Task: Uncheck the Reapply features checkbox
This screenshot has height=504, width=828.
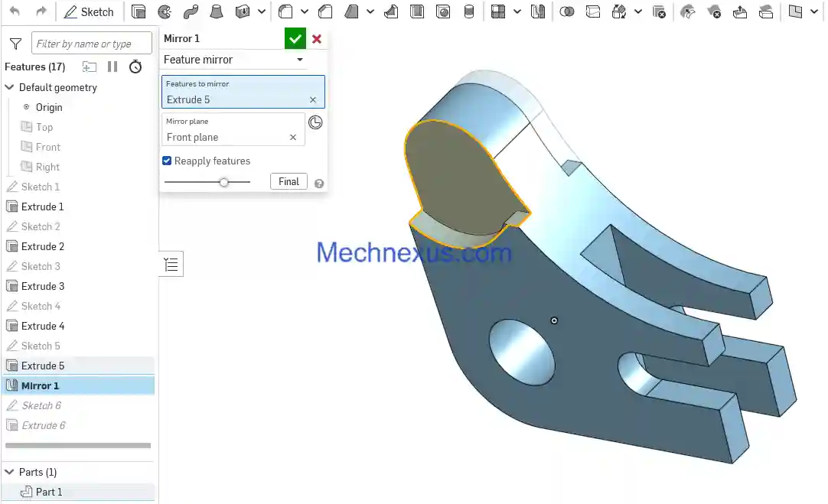Action: (167, 161)
